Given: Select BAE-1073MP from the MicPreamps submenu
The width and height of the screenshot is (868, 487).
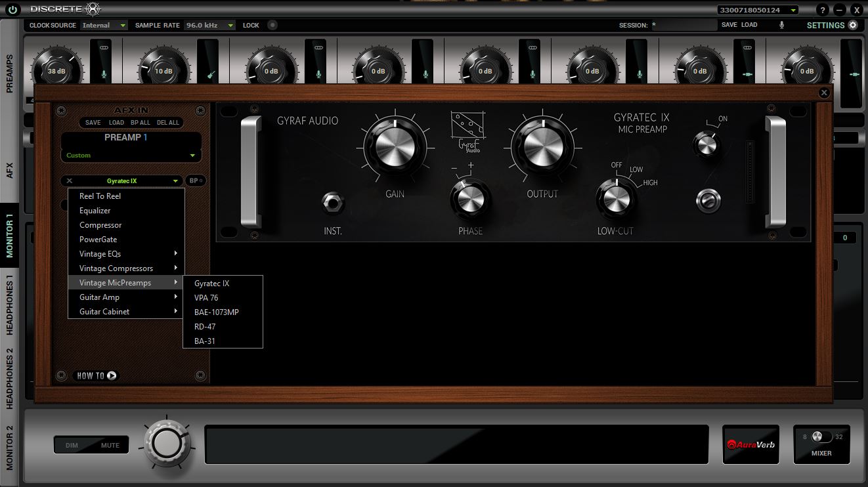Looking at the screenshot, I should click(223, 312).
